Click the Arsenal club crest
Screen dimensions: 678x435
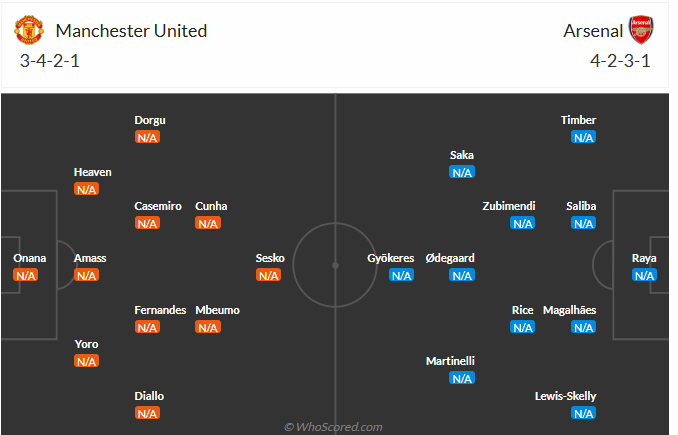(x=640, y=30)
